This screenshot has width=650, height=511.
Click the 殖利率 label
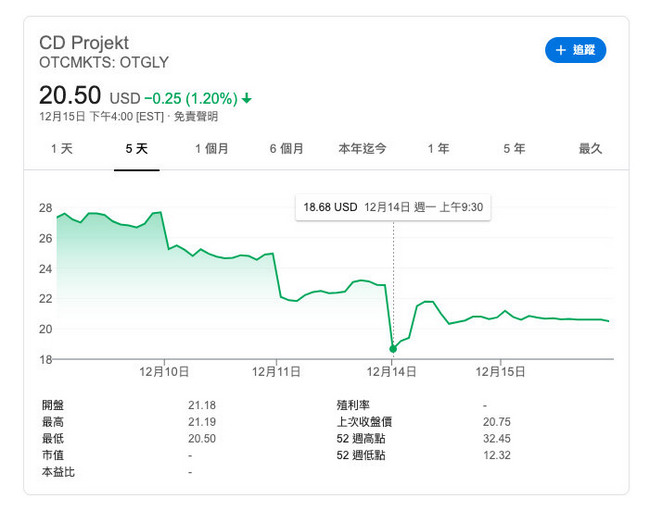coord(353,405)
